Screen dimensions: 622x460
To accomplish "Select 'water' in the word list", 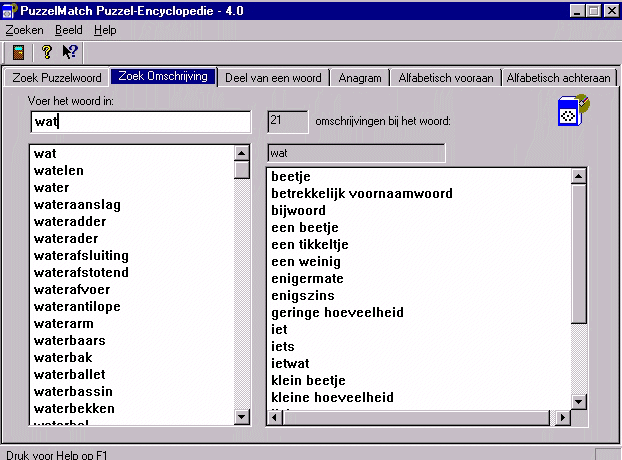I will (x=52, y=188).
